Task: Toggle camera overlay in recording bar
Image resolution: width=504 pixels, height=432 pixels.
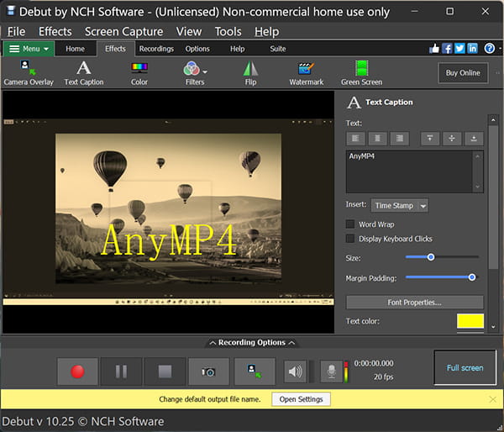Action: coord(255,371)
